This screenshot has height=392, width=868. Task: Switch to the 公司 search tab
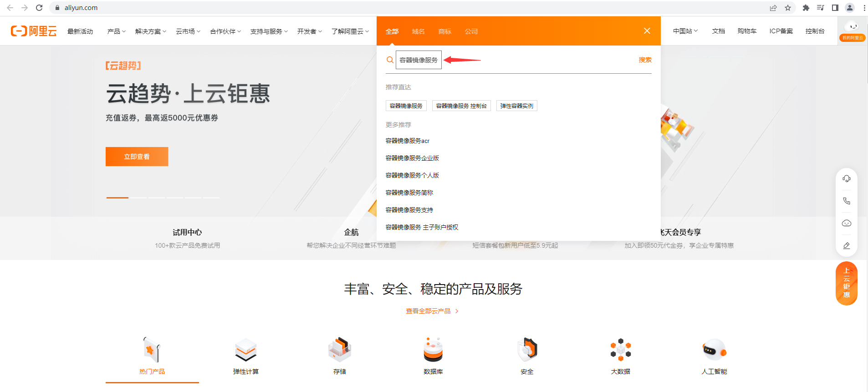[471, 31]
